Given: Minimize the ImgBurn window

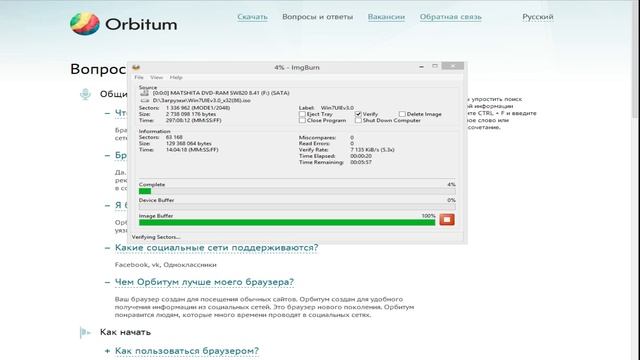Looking at the screenshot, I should (421, 66).
